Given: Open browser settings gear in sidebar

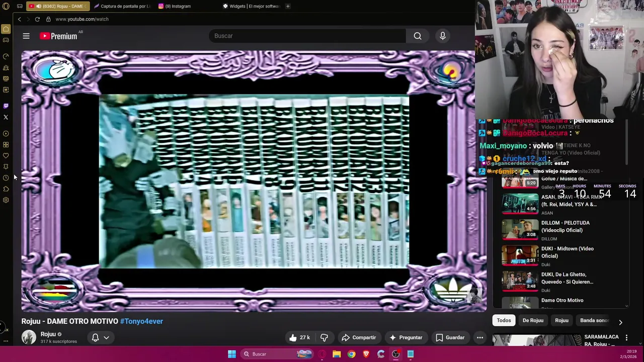Looking at the screenshot, I should (x=6, y=200).
